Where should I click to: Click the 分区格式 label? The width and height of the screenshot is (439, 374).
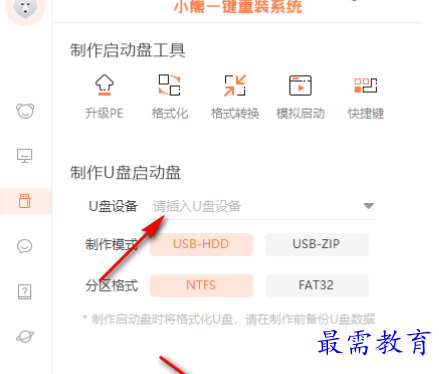(x=111, y=286)
